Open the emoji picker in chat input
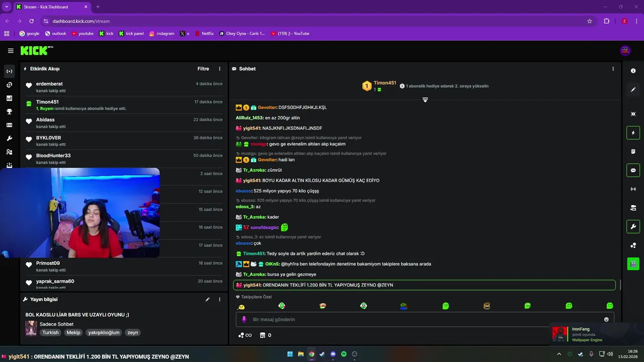This screenshot has width=644, height=362. [x=606, y=319]
